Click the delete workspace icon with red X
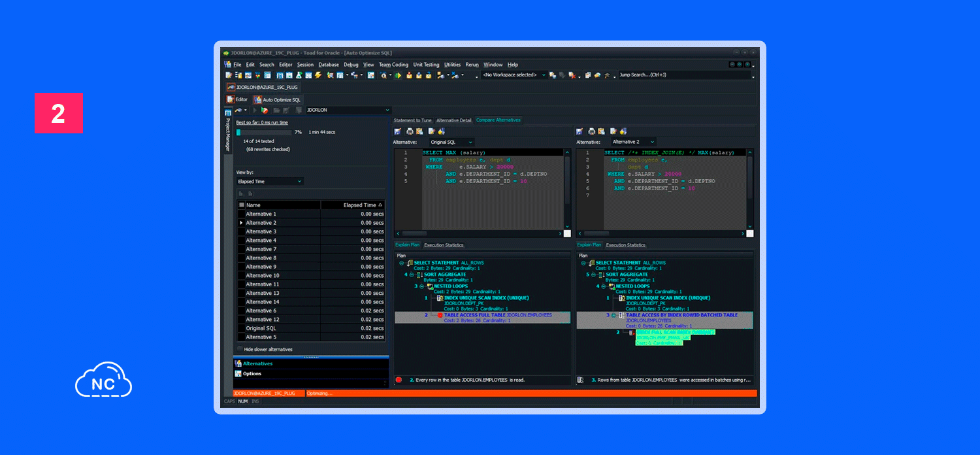The height and width of the screenshot is (455, 980). coord(572,75)
